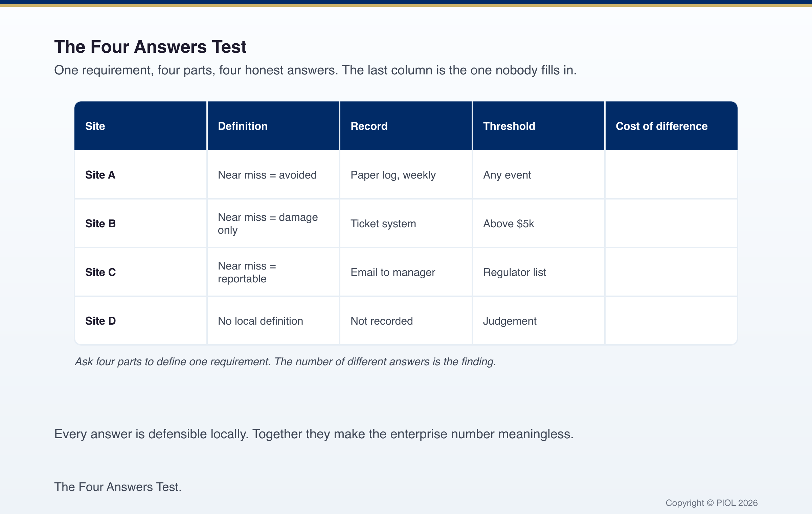Click the italic caption Ask four parts to define
The image size is (812, 514).
285,361
